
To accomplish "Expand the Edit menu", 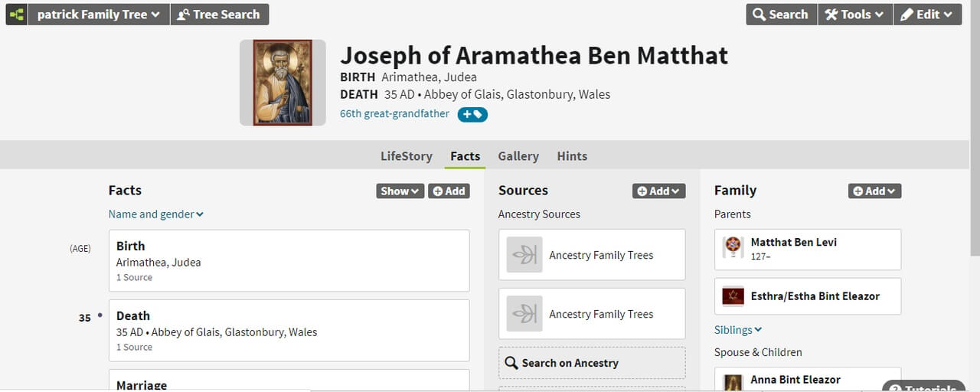I will pyautogui.click(x=926, y=15).
